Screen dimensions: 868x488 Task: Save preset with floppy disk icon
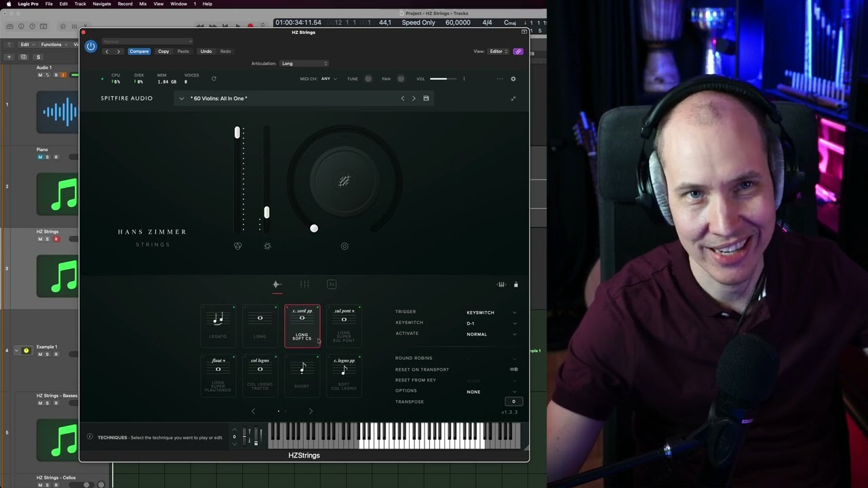pos(426,98)
